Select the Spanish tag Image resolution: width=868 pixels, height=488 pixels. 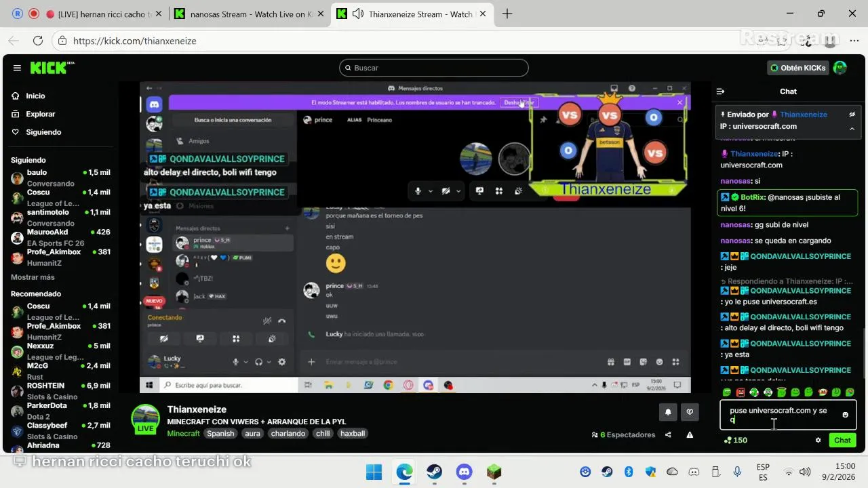(220, 433)
